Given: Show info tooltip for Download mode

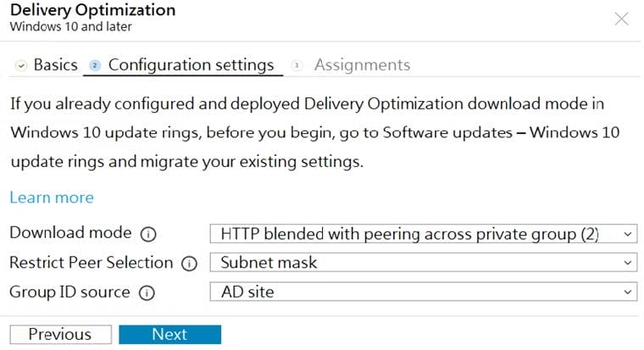Looking at the screenshot, I should (x=148, y=234).
